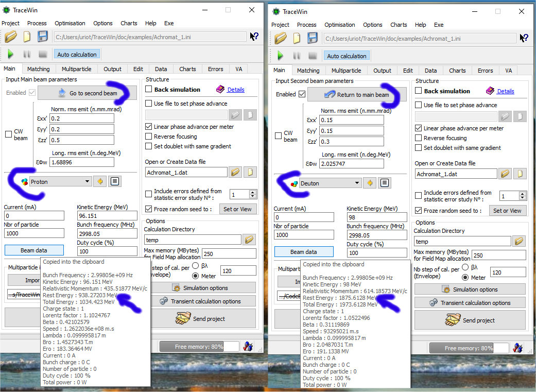The height and width of the screenshot is (392, 536).
Task: Browse for the calculation directory in the Deuton window
Action: point(520,241)
